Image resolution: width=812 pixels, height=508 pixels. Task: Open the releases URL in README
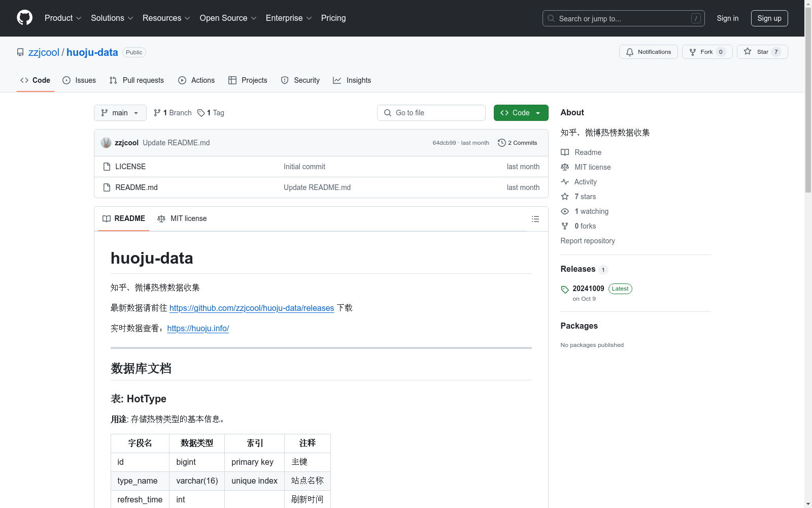pos(252,308)
